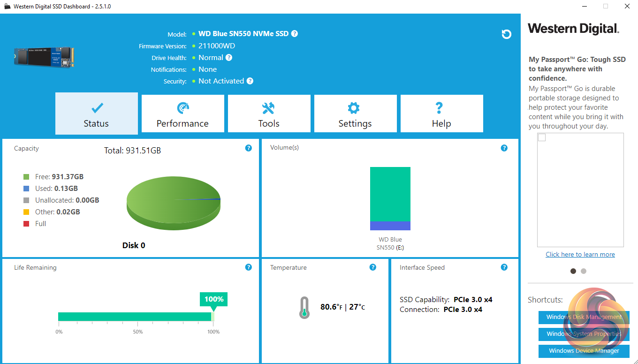Click the 'Click here to learn more' link

[580, 254]
